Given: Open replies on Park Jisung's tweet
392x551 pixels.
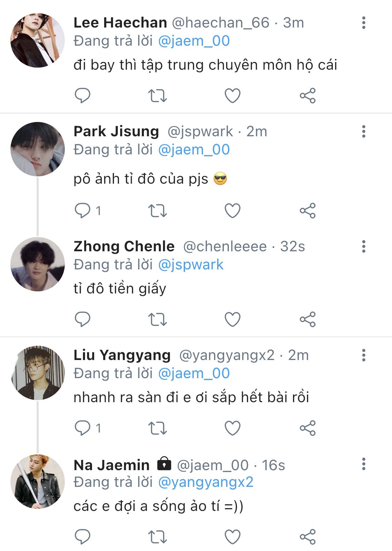Looking at the screenshot, I should tap(83, 211).
